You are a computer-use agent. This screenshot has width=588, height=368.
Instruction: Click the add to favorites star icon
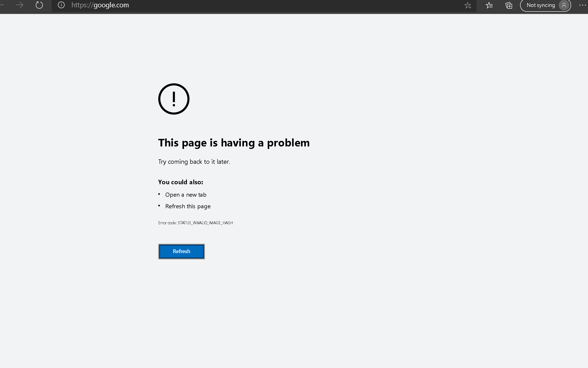[467, 5]
